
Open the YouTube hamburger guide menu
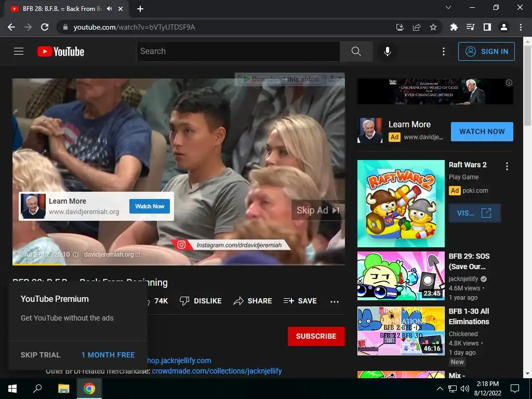point(19,51)
